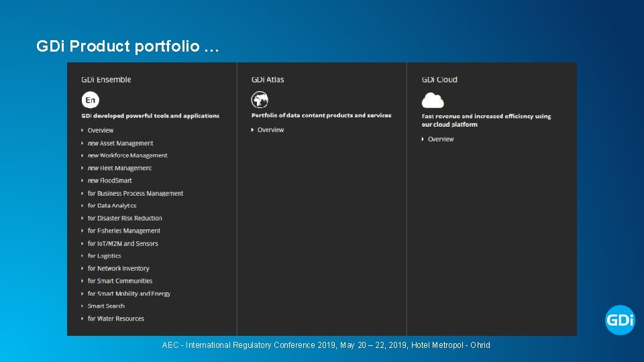Open for IoT/M2M and Sensors
The height and width of the screenshot is (362, 644).
(123, 243)
